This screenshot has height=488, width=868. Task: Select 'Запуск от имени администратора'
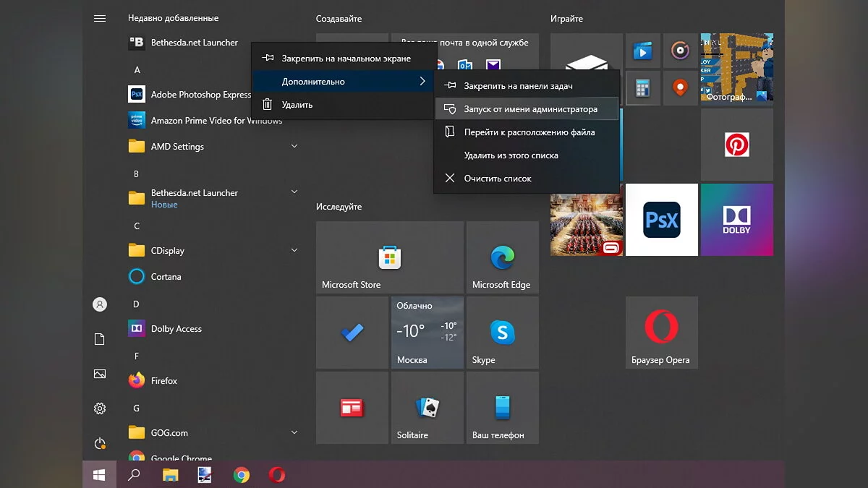(x=530, y=109)
